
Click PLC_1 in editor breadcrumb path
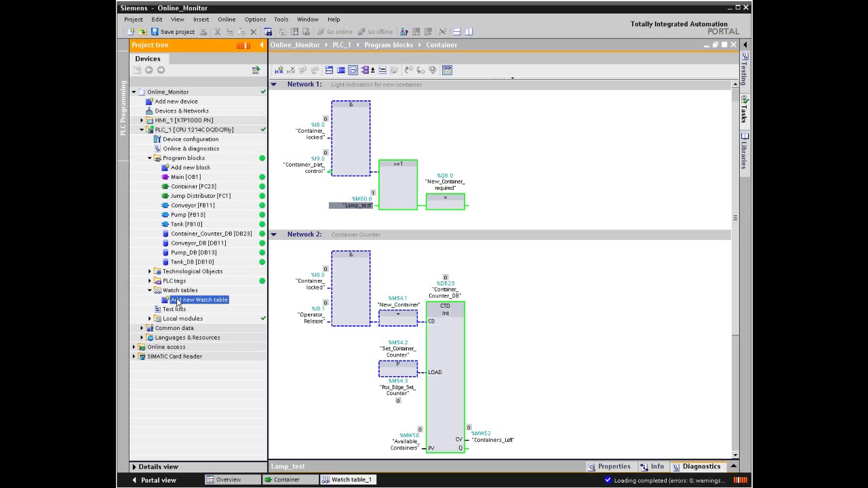tap(342, 45)
